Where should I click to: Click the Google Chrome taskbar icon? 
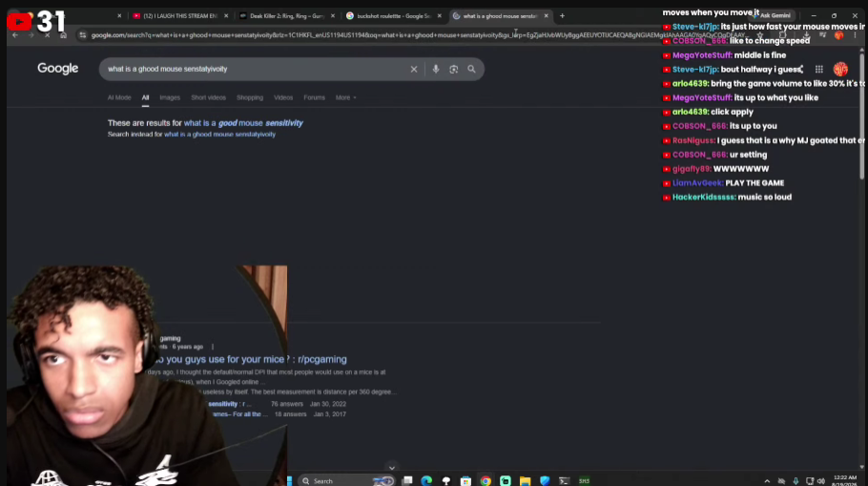click(x=486, y=480)
